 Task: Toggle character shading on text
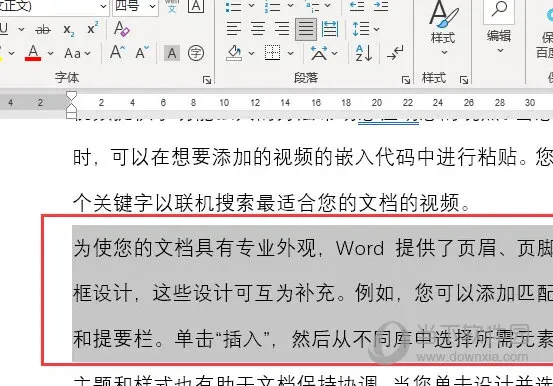click(x=172, y=53)
